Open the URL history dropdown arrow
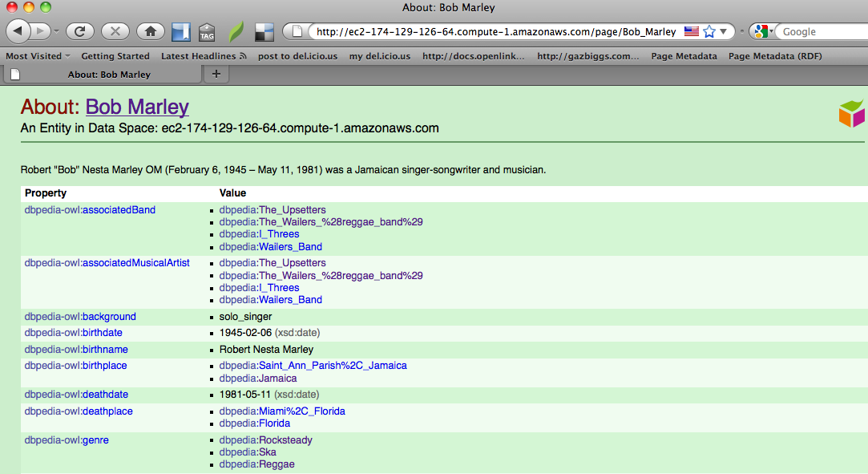The width and height of the screenshot is (868, 474). tap(724, 32)
